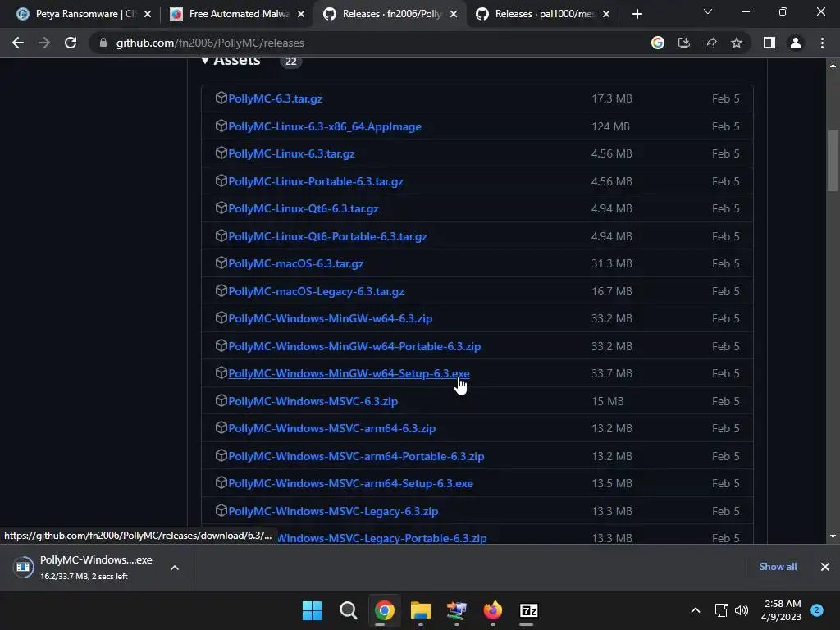Screen dimensions: 840x630
Task: Download PollyMC-Linux-6.3.tar.gz
Action: [291, 153]
